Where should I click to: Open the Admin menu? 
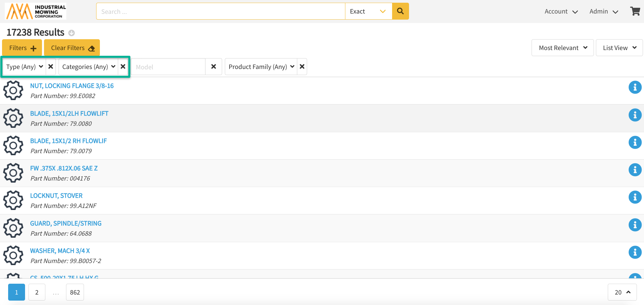(604, 11)
